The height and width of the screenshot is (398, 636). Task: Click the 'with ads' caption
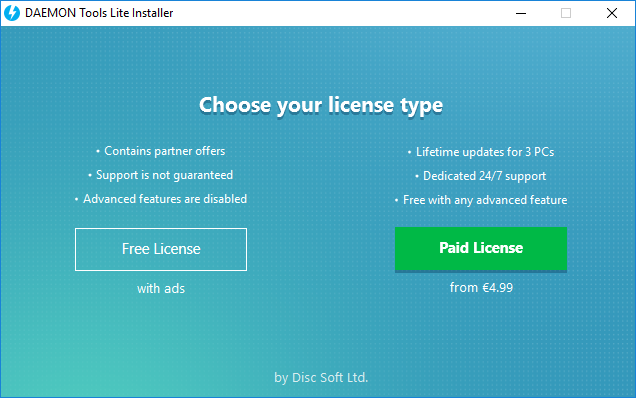point(161,288)
